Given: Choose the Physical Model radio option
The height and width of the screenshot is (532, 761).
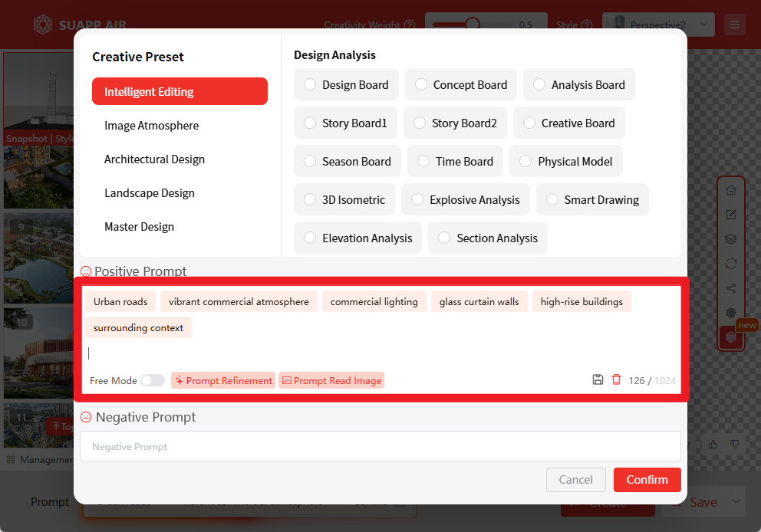Looking at the screenshot, I should coord(525,161).
